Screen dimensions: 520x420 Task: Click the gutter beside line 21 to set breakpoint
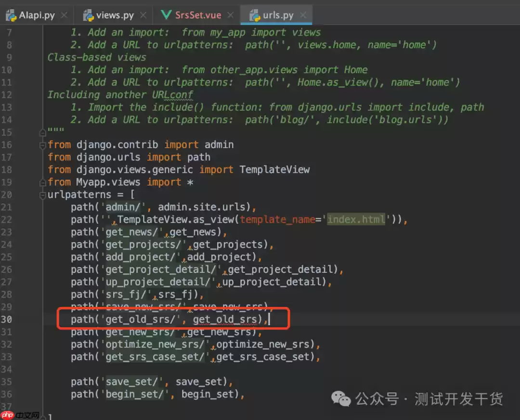(29, 207)
